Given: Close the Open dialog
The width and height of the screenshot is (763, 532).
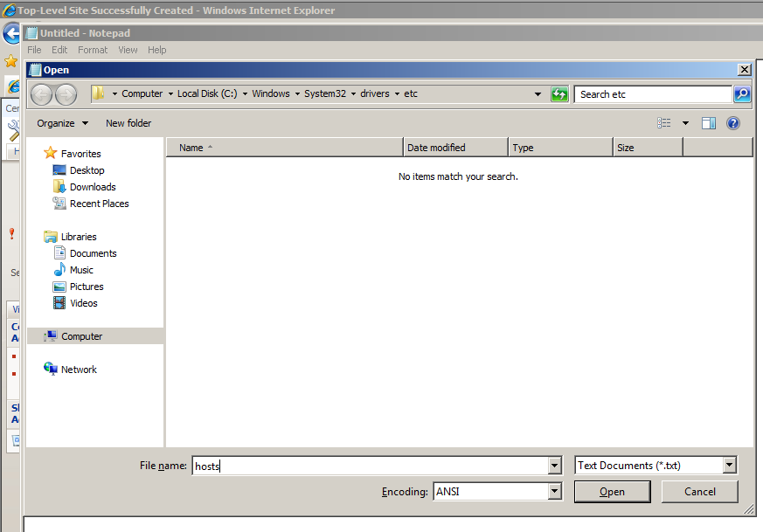Looking at the screenshot, I should click(744, 70).
